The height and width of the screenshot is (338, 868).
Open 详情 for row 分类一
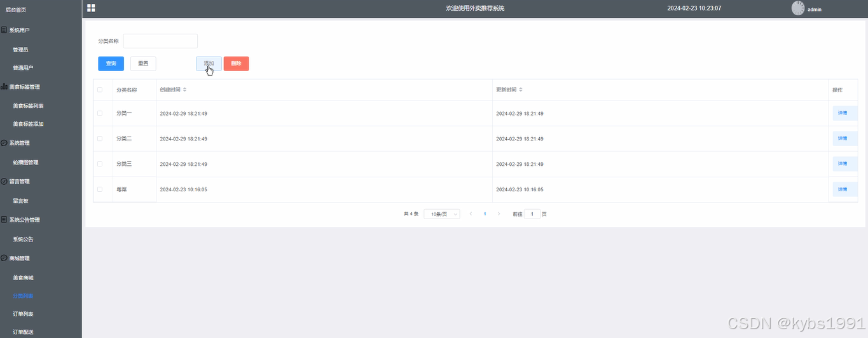844,113
